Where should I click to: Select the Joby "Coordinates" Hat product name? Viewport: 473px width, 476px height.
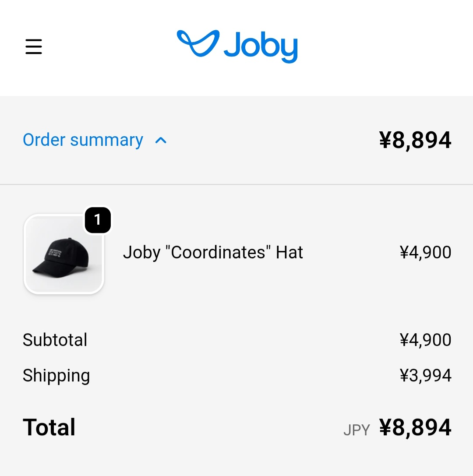pyautogui.click(x=213, y=253)
